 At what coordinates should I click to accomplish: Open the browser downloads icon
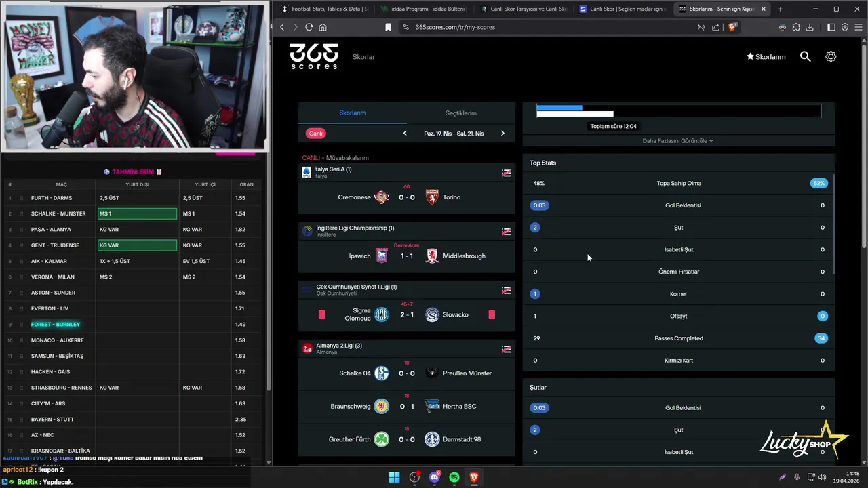pyautogui.click(x=810, y=27)
